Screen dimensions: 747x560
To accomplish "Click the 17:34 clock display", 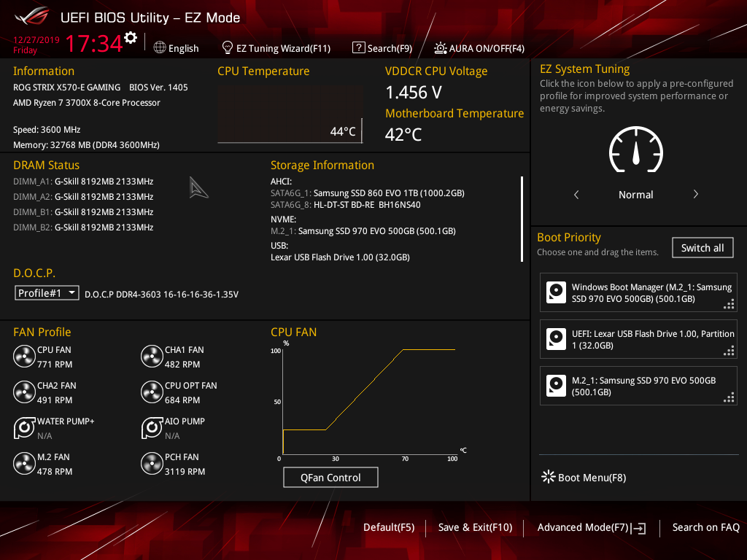I will tap(94, 43).
